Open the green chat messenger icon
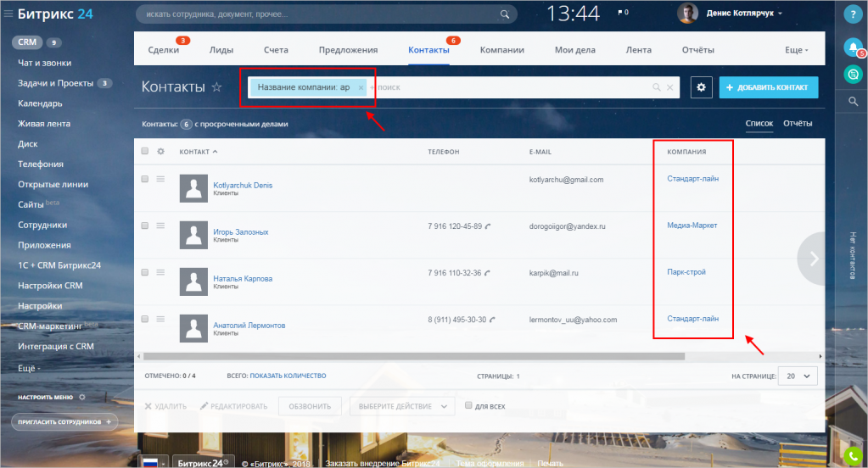The height and width of the screenshot is (468, 868). pos(853,74)
